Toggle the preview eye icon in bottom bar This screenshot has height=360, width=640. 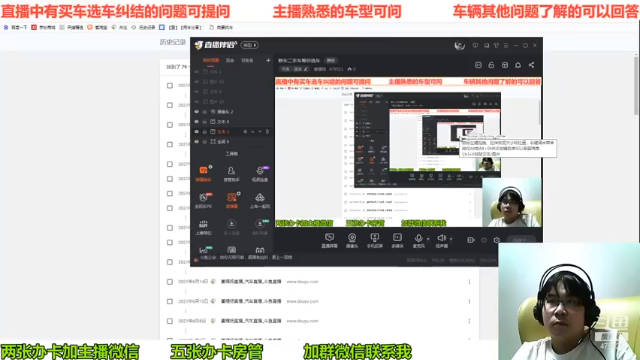click(x=484, y=240)
